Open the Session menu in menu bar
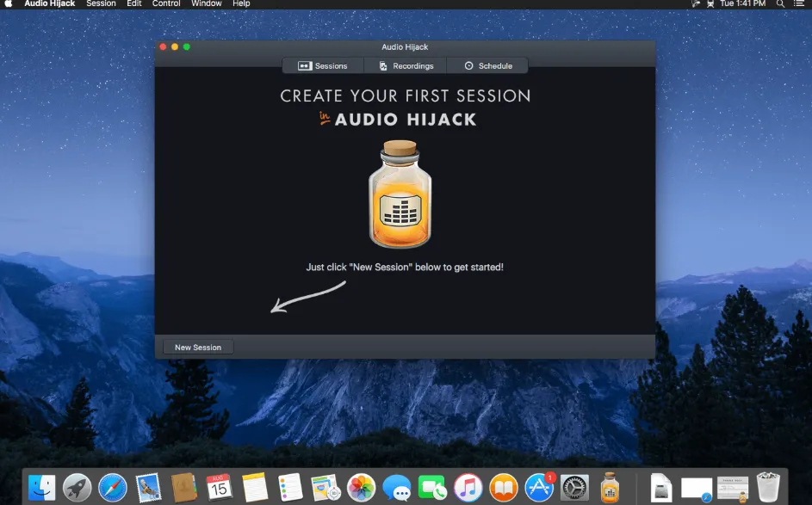This screenshot has width=812, height=505. (101, 3)
